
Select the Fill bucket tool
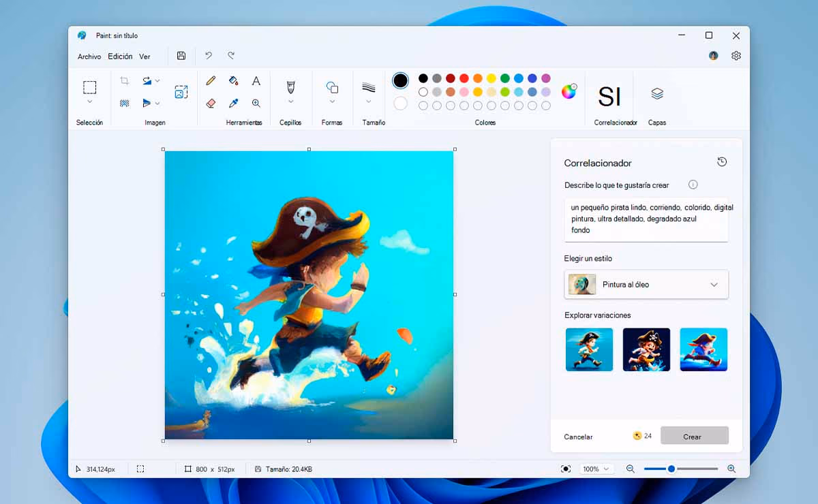(233, 80)
